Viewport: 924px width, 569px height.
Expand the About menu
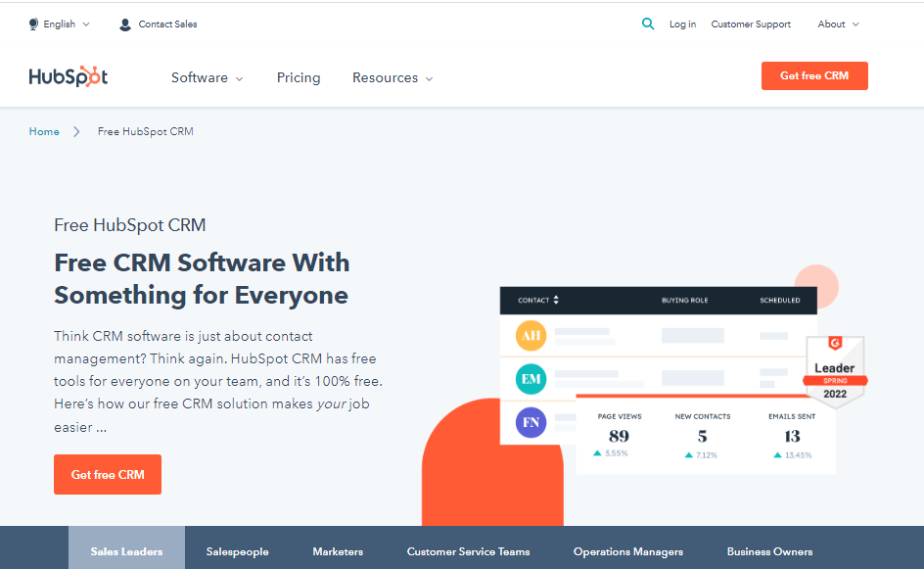tap(838, 24)
